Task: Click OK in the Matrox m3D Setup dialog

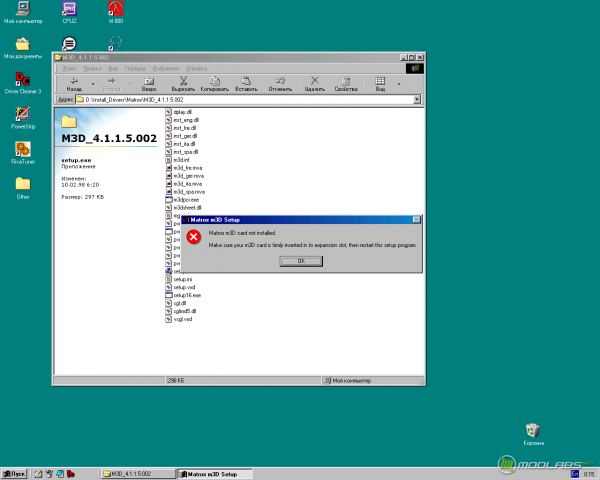Action: coord(301,261)
